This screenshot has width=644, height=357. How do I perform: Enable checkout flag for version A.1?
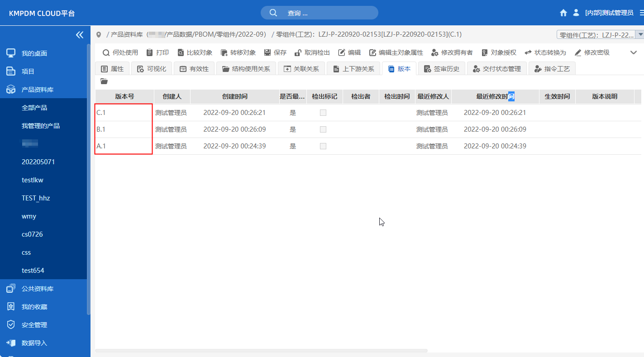click(x=323, y=146)
